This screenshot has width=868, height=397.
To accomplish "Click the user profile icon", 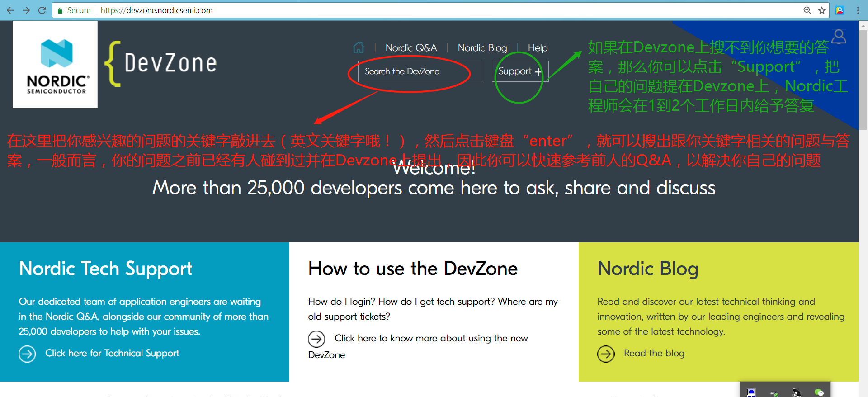I will [839, 37].
